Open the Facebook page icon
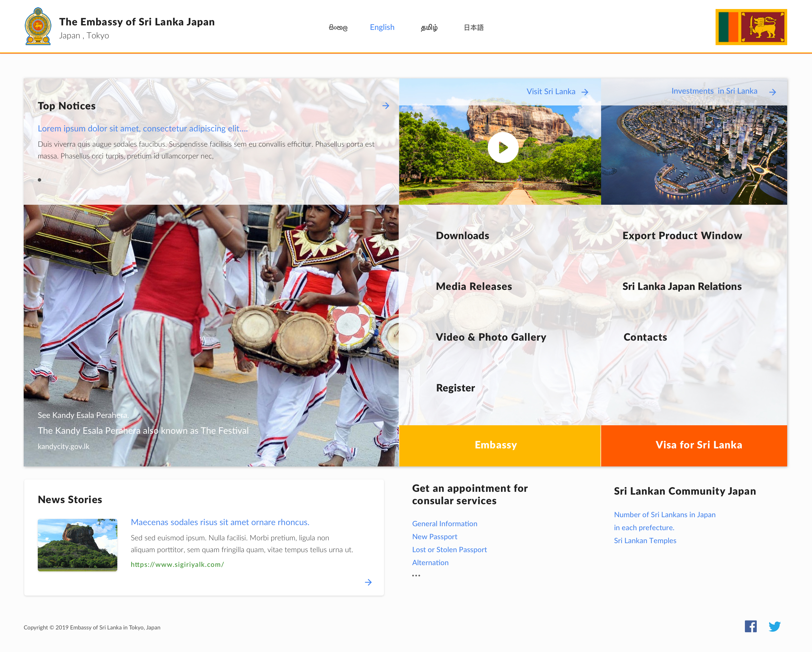 [751, 626]
